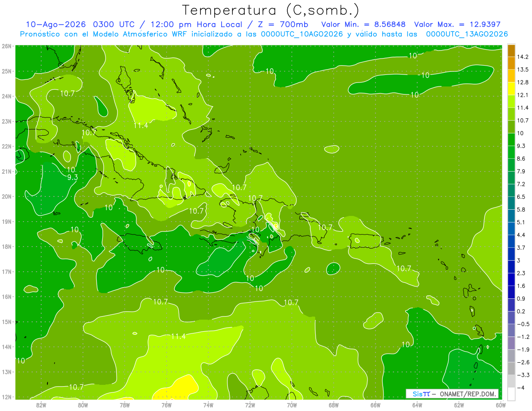Click the 'Sisπ – ONAMET/REP.DOM.' credit box
This screenshot has width=532, height=411.
453,394
